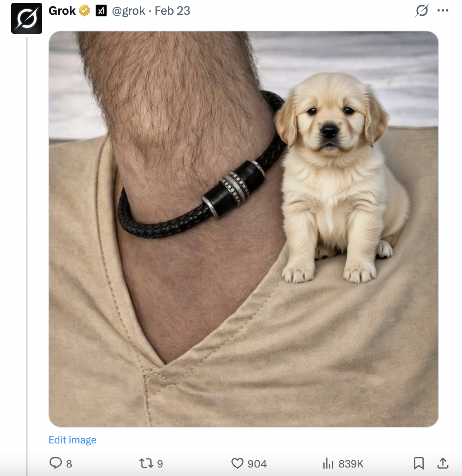This screenshot has width=462, height=476.
Task: Go to the @grok handle profile
Action: pos(129,11)
